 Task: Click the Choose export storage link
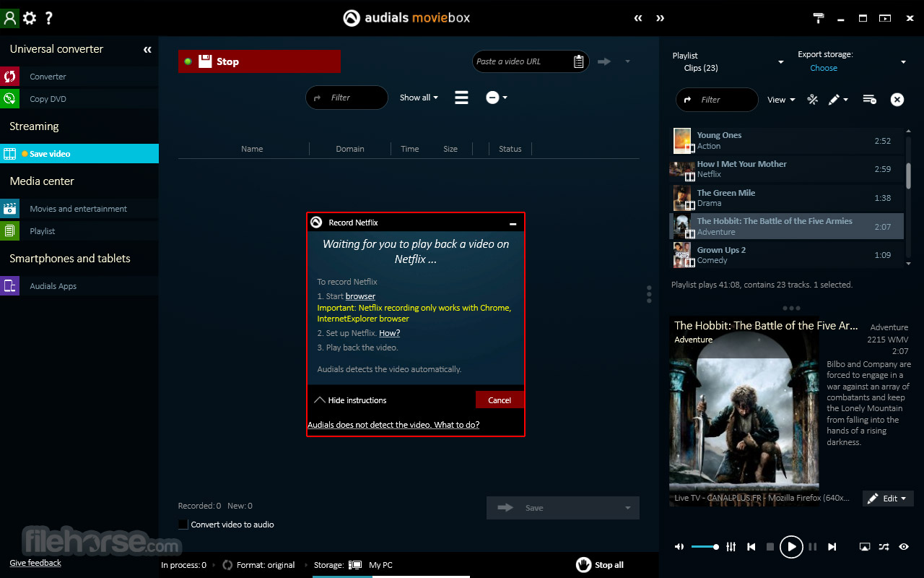pyautogui.click(x=824, y=68)
